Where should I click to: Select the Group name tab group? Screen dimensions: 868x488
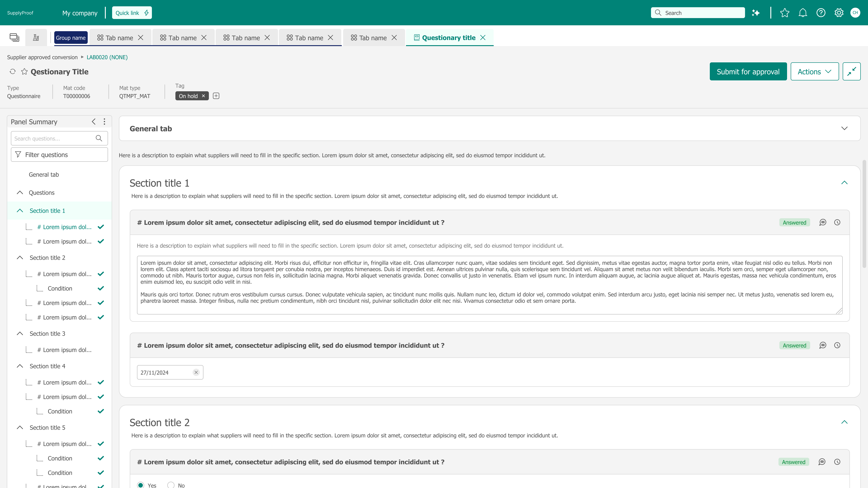(x=71, y=38)
